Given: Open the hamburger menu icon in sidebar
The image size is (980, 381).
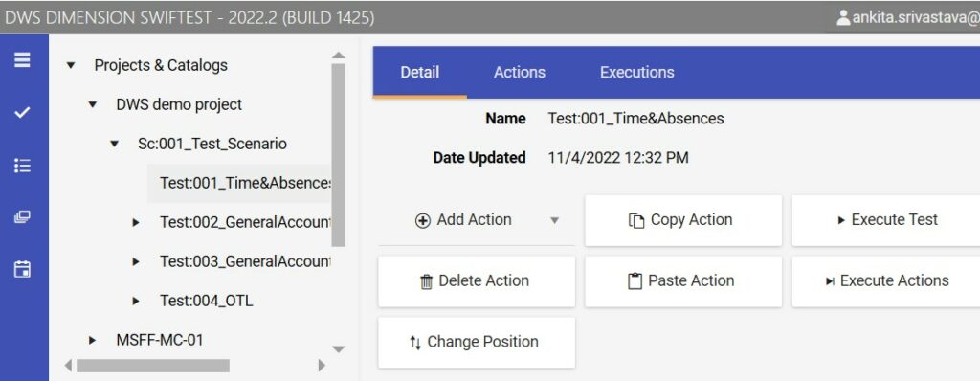Looking at the screenshot, I should [23, 60].
